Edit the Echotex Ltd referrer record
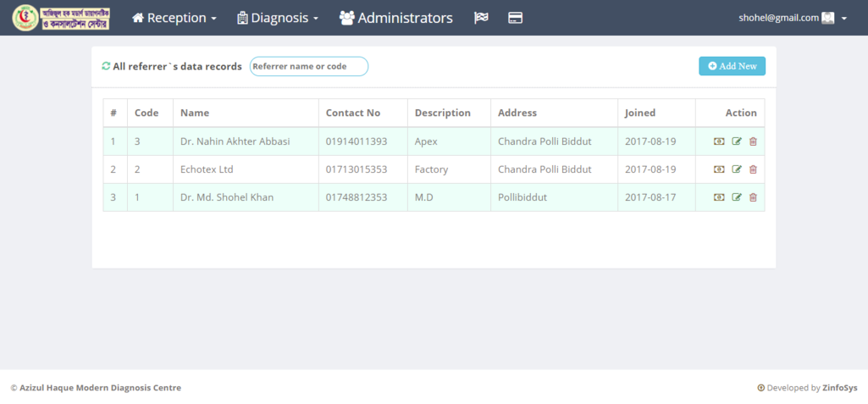The height and width of the screenshot is (404, 868). pos(737,169)
